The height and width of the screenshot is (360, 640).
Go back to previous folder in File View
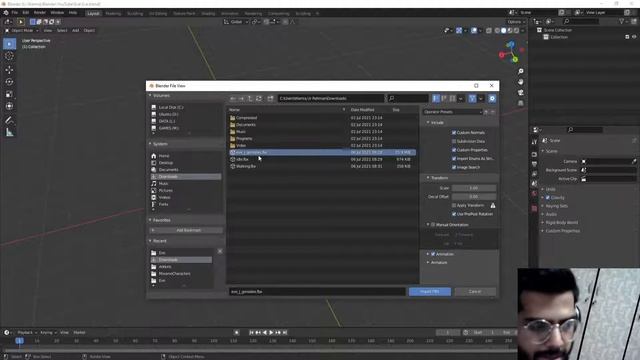[x=233, y=98]
